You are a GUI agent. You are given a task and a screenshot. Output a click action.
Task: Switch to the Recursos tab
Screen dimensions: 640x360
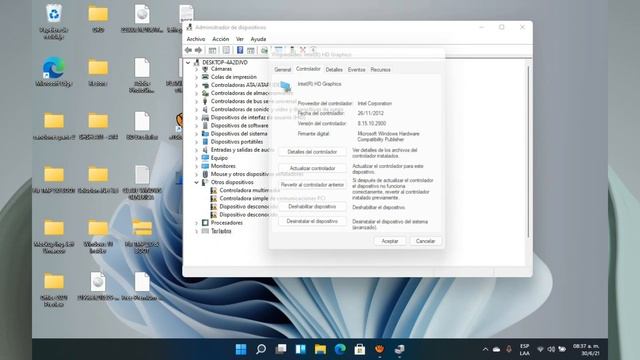point(380,70)
